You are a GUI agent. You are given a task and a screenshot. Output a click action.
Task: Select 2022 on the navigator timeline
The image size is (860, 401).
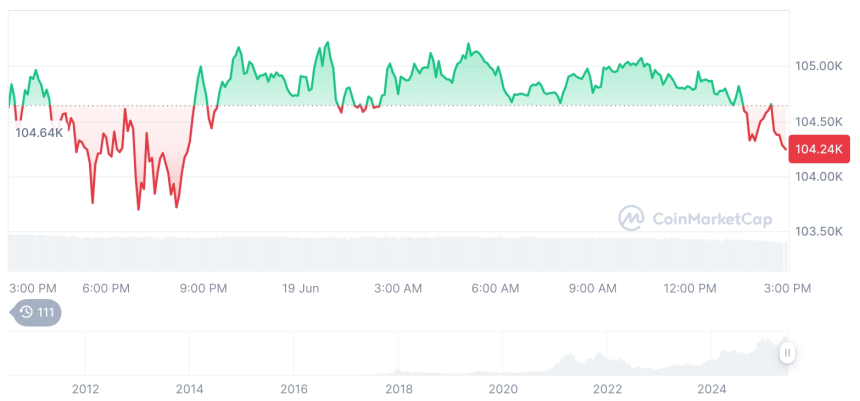[x=607, y=388]
